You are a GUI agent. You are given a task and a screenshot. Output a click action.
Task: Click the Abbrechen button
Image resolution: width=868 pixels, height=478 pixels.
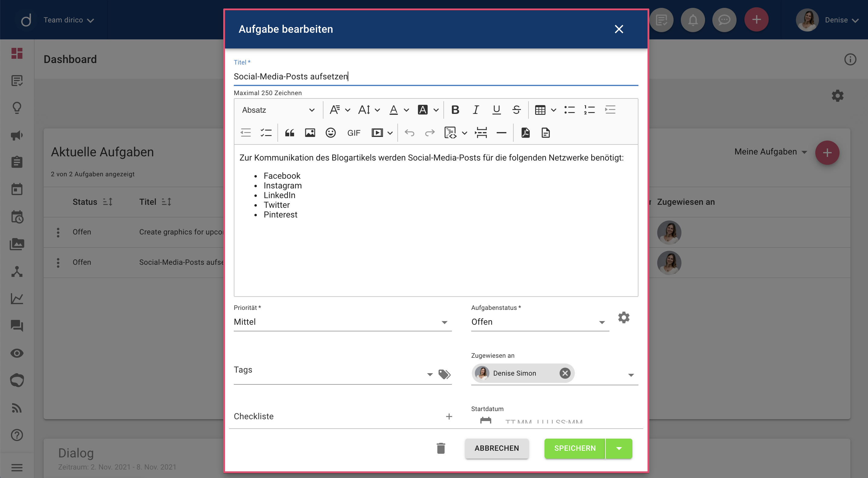pyautogui.click(x=497, y=448)
